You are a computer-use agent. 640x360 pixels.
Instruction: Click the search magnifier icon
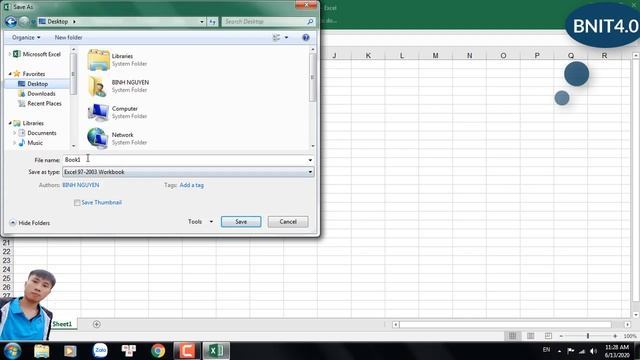point(310,22)
